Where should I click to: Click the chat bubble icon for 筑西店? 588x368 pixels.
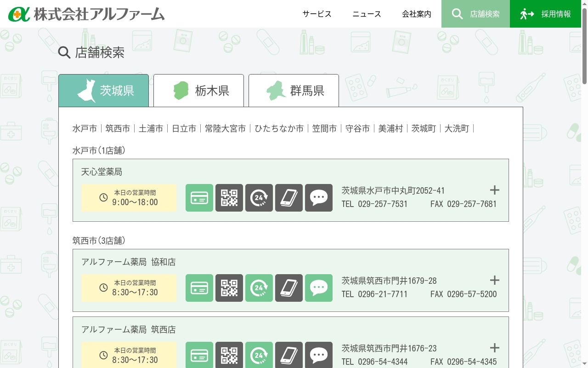point(319,355)
